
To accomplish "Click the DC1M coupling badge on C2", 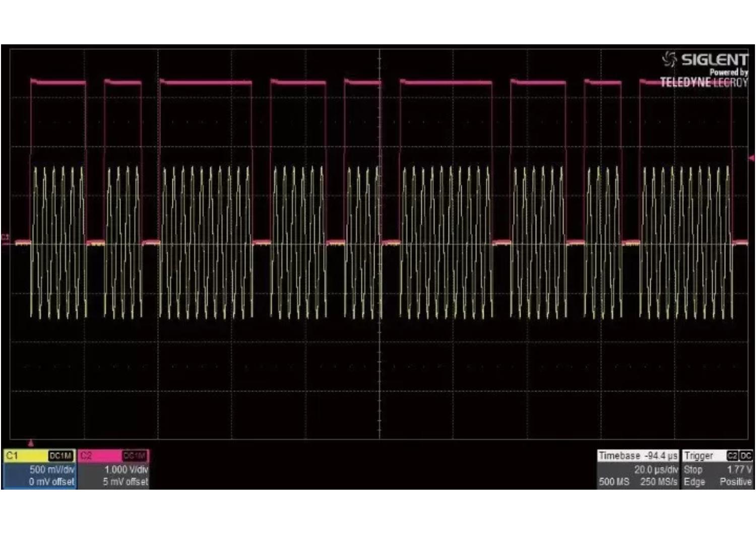I will pos(135,456).
